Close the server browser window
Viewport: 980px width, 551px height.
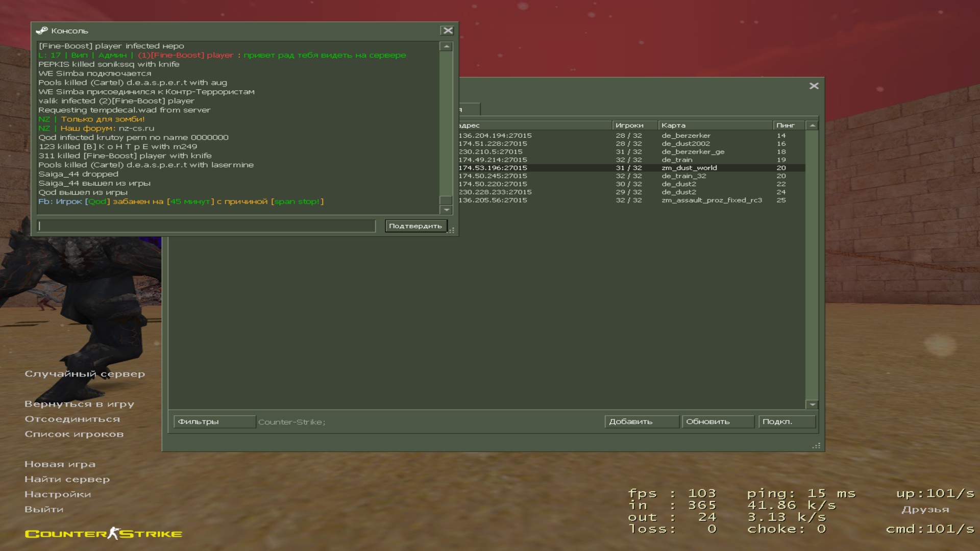point(814,86)
